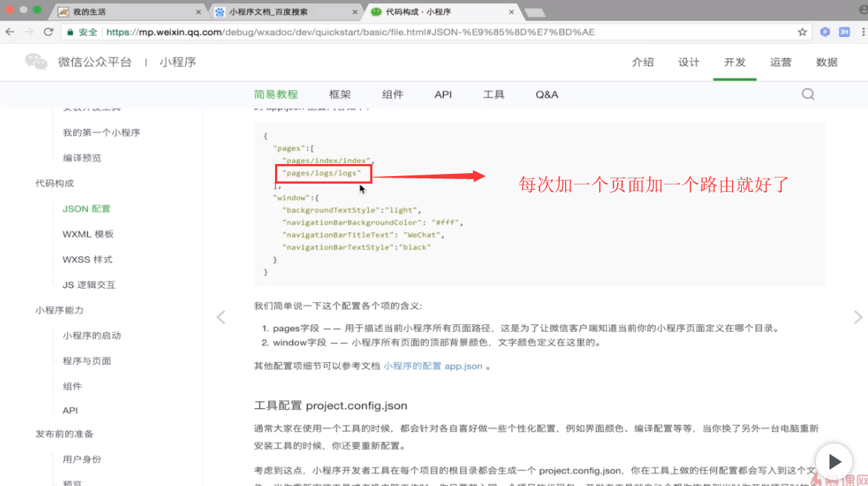Close the 小程序文档_百度搜索 tab
The image size is (868, 486).
(355, 11)
